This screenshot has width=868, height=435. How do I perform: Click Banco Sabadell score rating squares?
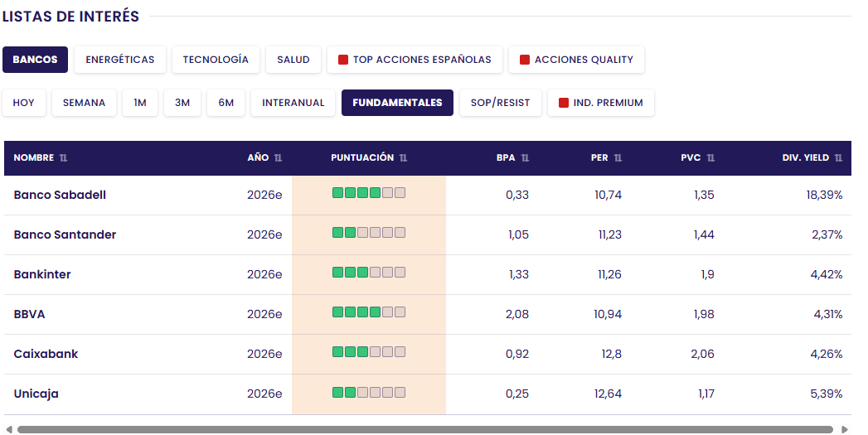369,192
